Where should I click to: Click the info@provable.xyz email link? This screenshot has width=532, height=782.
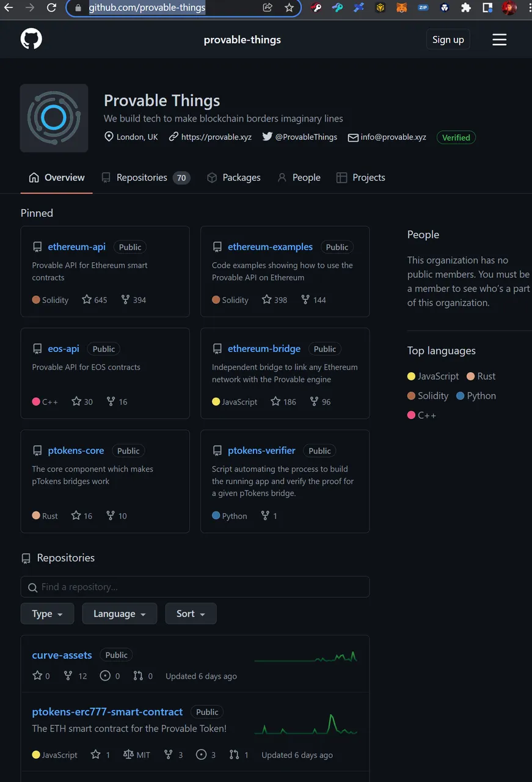tap(387, 137)
